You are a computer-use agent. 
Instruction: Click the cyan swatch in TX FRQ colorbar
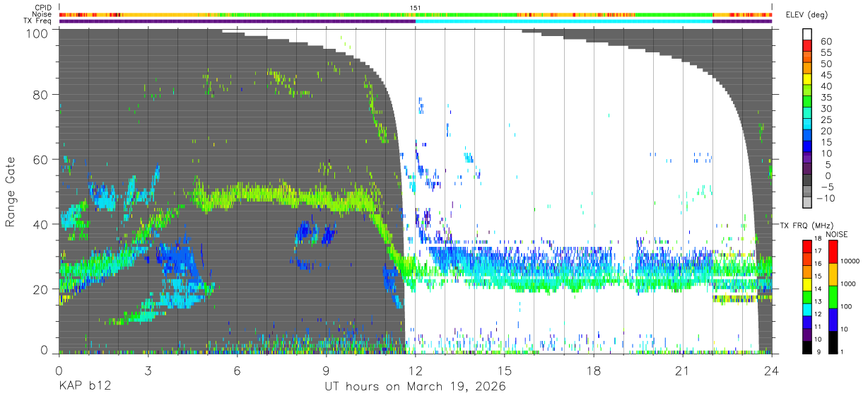[807, 309]
